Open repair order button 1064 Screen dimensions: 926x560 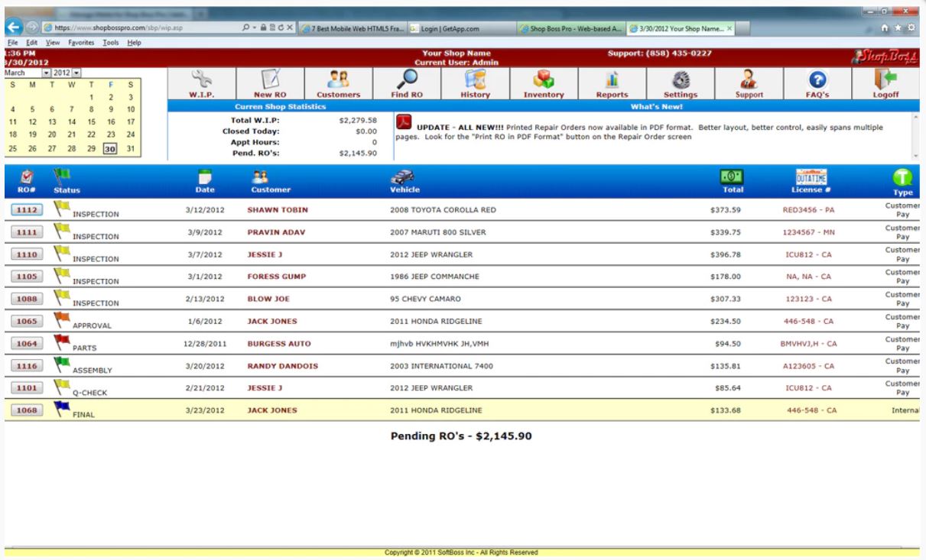(28, 344)
